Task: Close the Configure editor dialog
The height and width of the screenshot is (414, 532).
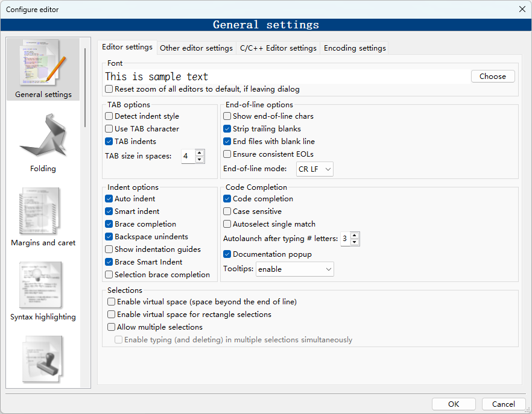Action: [522, 9]
